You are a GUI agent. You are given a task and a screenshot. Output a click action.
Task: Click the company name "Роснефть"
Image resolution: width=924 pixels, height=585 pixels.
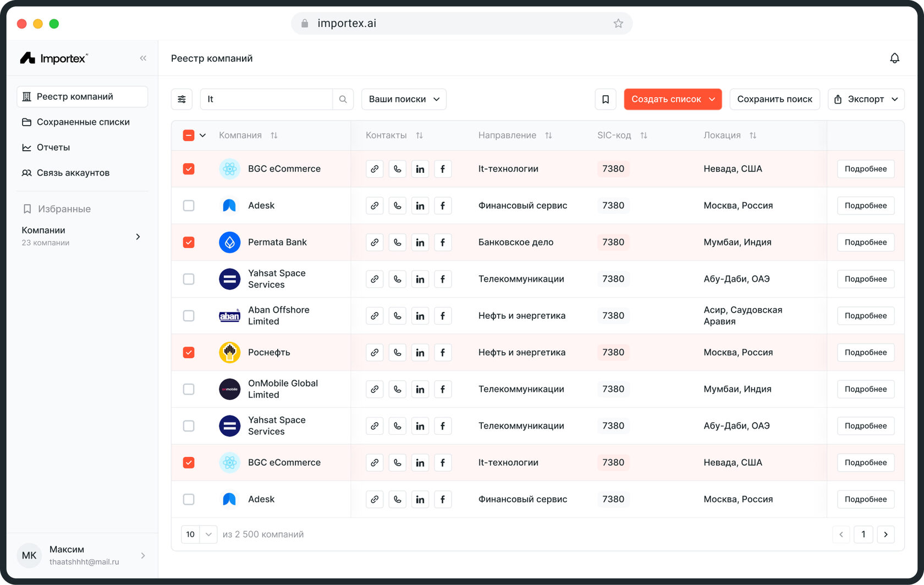(x=269, y=352)
